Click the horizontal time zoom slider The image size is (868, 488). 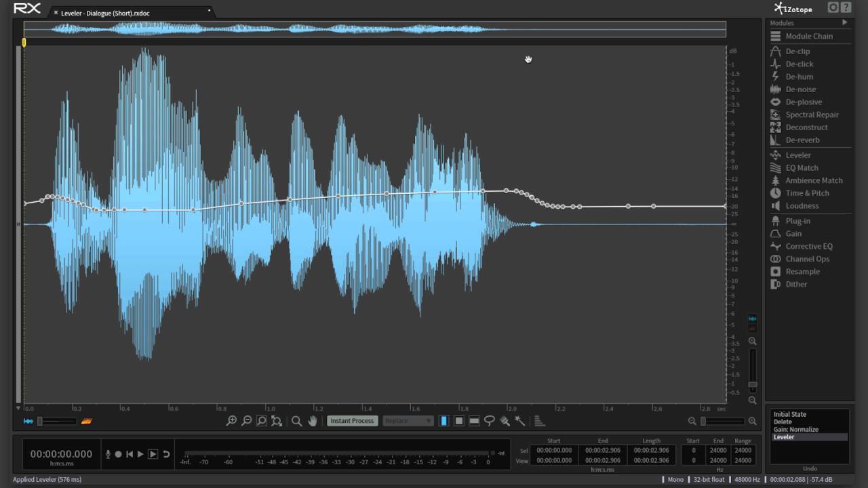(723, 421)
